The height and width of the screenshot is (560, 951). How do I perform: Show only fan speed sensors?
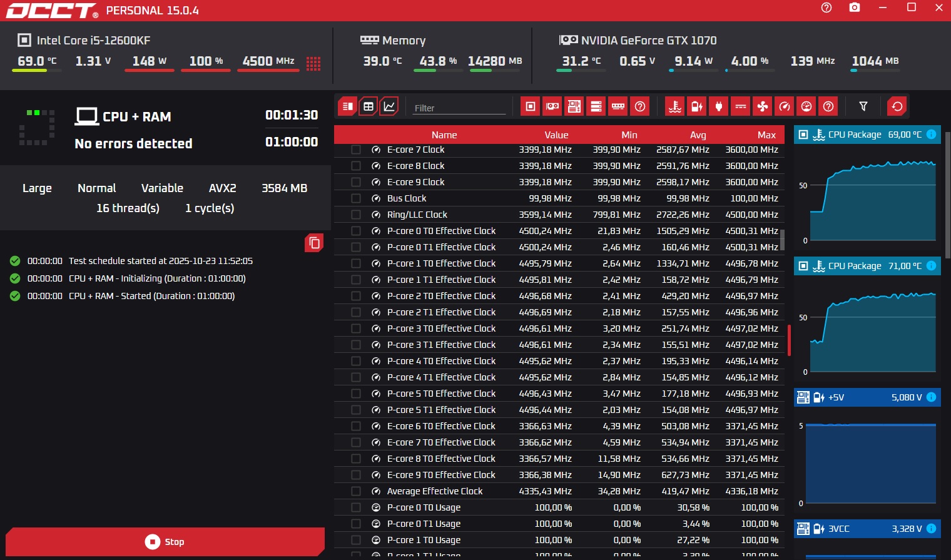coord(763,106)
